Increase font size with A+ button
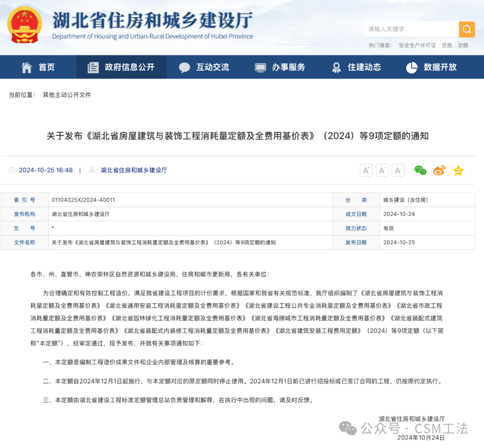The height and width of the screenshot is (448, 484). coord(366,170)
